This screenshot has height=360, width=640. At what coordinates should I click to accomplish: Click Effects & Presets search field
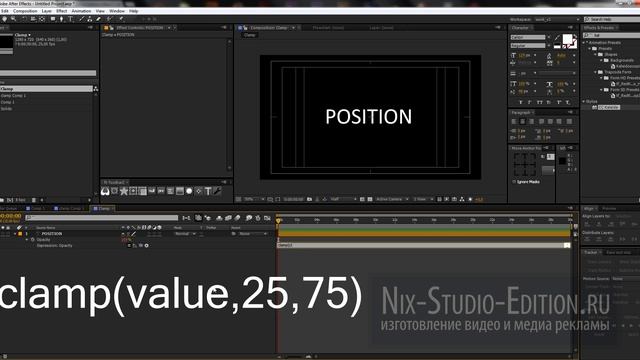(x=612, y=36)
